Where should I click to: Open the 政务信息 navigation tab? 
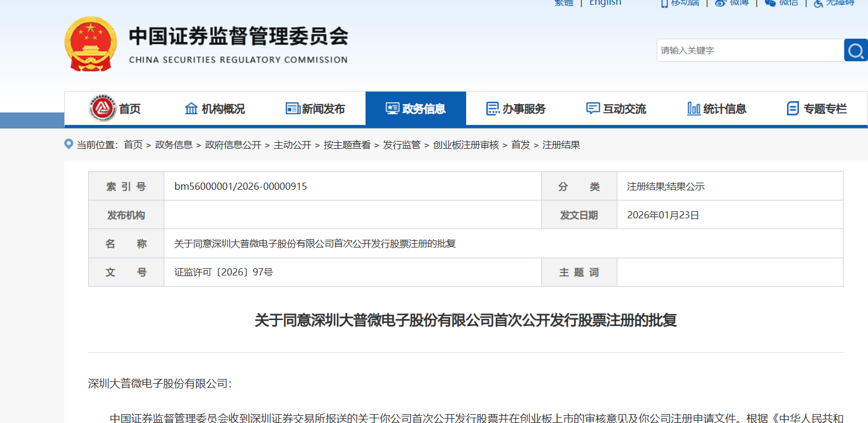pos(416,108)
